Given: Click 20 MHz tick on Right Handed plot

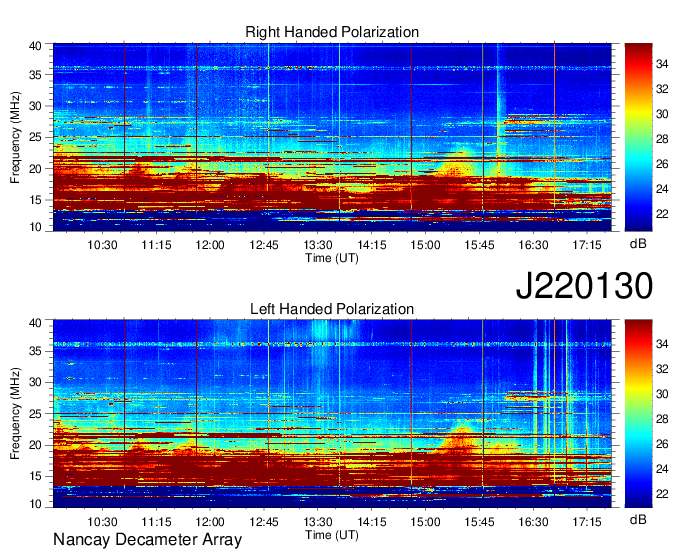Looking at the screenshot, I should (x=35, y=169).
